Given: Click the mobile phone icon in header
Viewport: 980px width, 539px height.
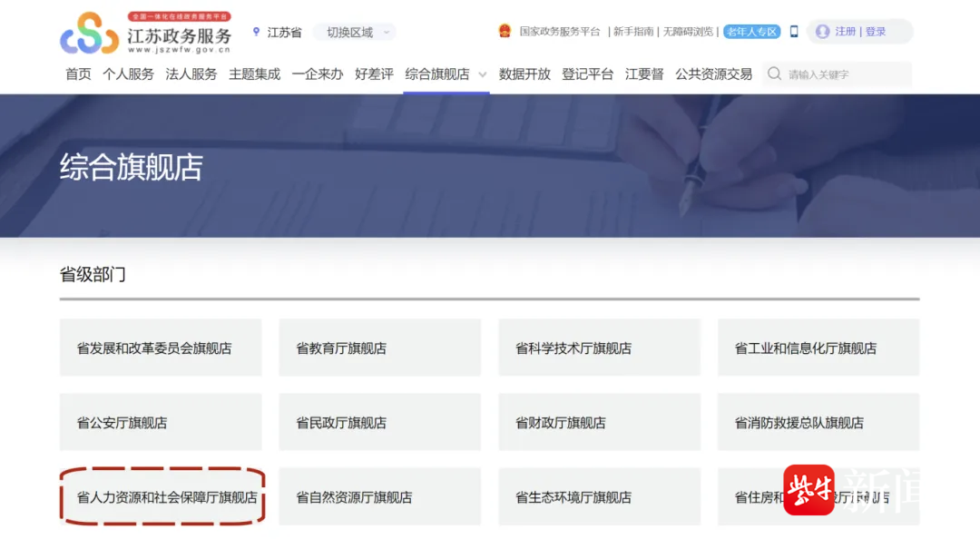Looking at the screenshot, I should tap(794, 32).
